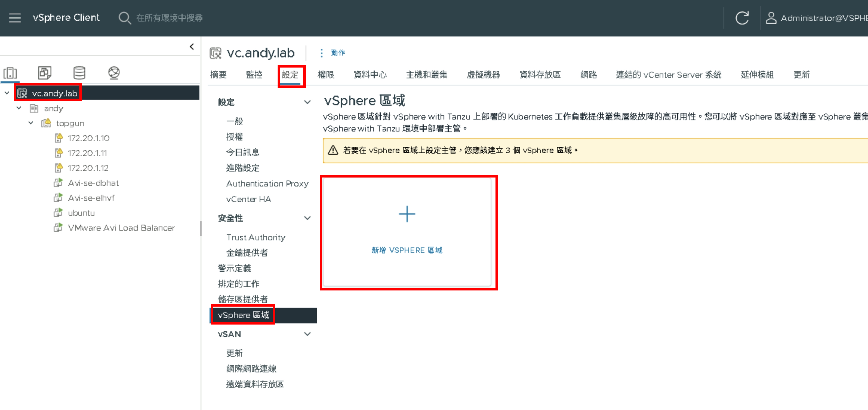Click the andy datacenter icon
868x410 pixels.
click(34, 108)
